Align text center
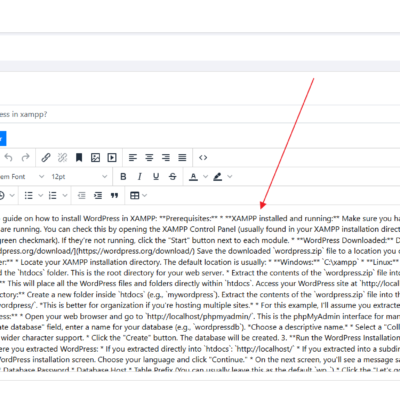The image size is (400, 400). click(x=149, y=157)
